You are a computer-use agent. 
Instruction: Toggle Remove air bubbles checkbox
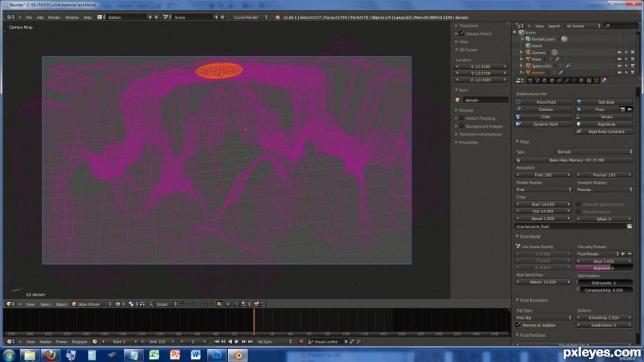(x=518, y=325)
